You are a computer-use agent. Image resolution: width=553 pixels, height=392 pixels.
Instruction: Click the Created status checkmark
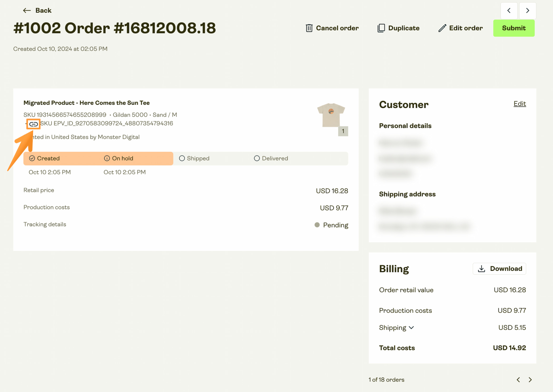point(32,158)
